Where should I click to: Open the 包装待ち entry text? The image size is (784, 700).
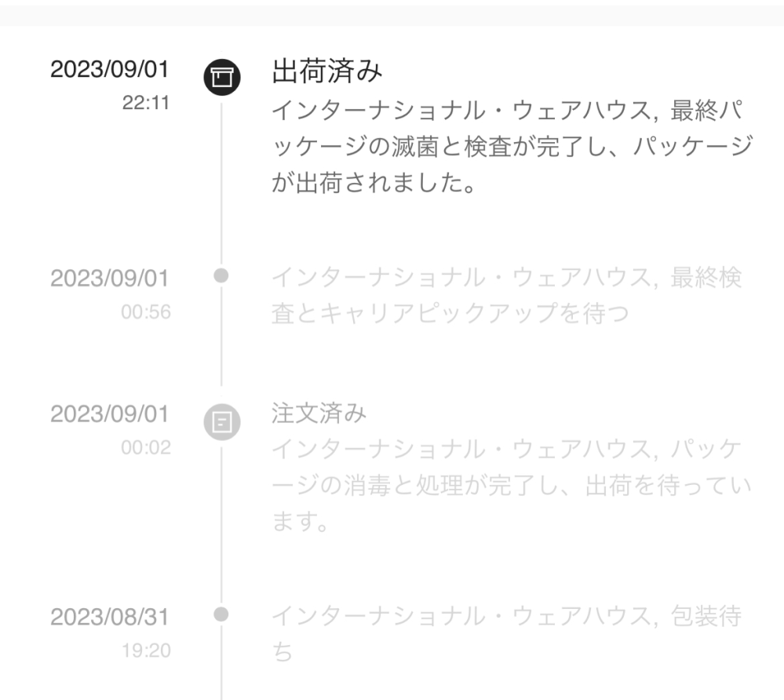click(x=505, y=633)
